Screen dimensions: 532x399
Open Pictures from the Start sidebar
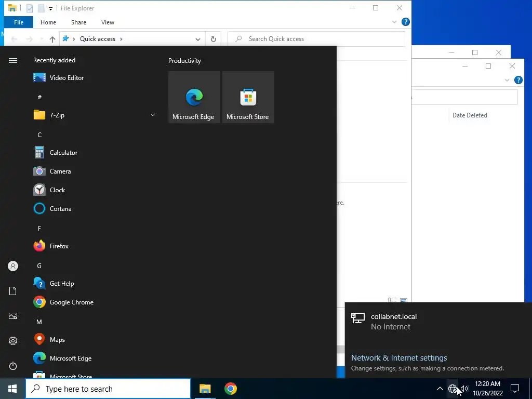(x=13, y=316)
